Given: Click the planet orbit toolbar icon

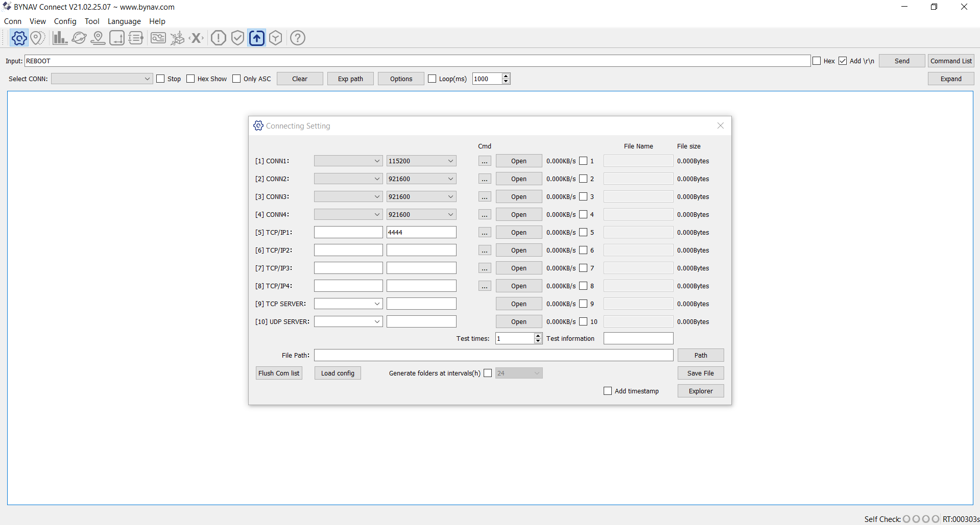Looking at the screenshot, I should (79, 38).
